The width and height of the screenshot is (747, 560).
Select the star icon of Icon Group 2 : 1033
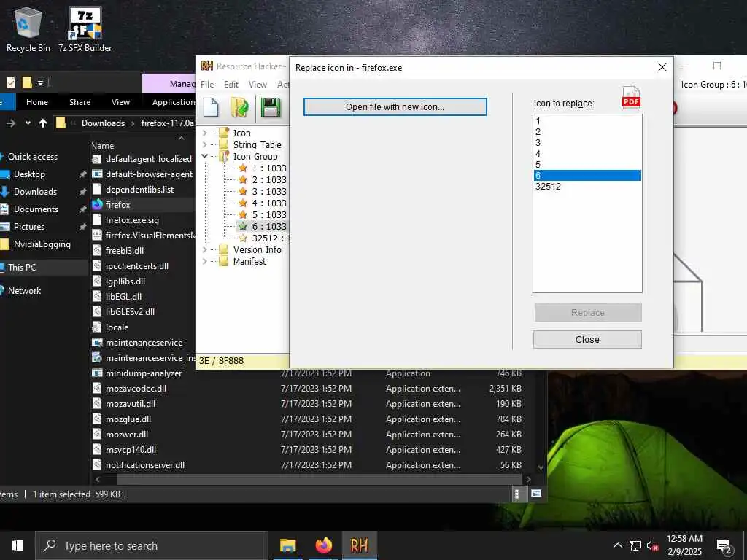pos(243,179)
